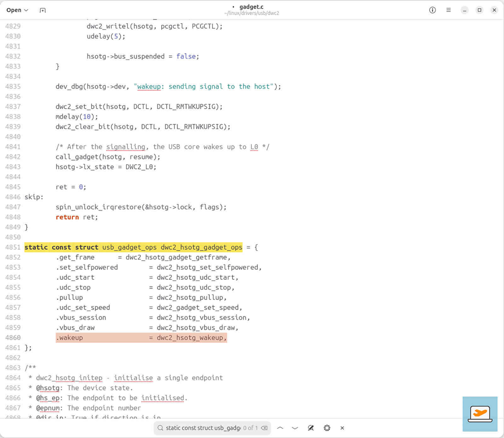Image resolution: width=504 pixels, height=438 pixels.
Task: Click the 'skip:' label on line 4846
Action: (x=34, y=197)
